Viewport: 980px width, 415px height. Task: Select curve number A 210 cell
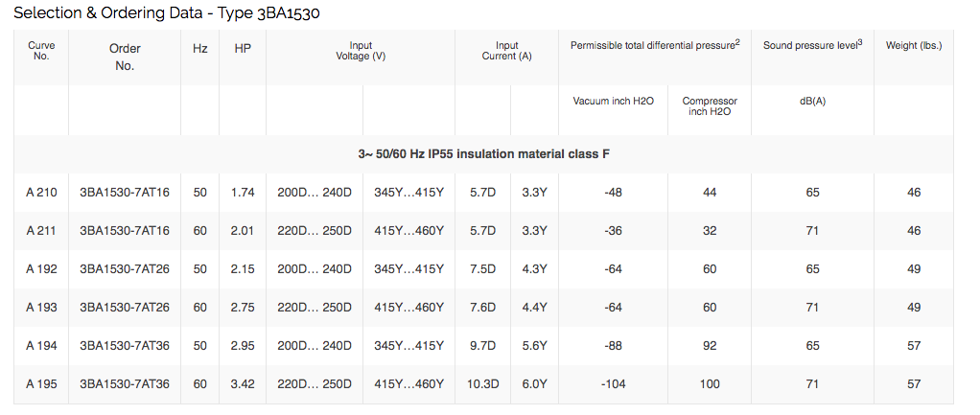click(41, 193)
